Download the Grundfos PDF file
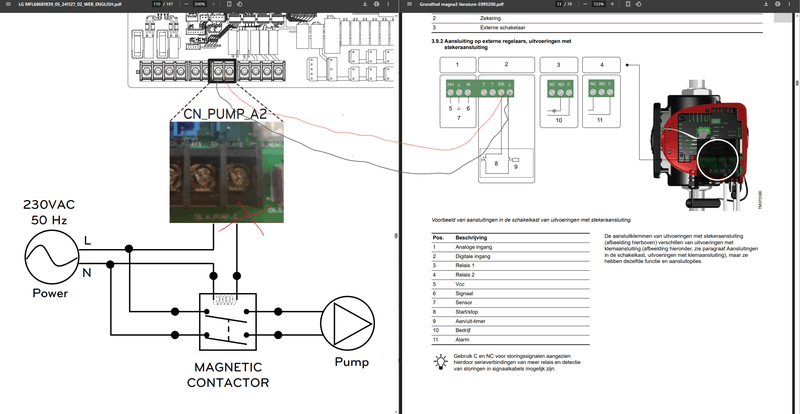The height and width of the screenshot is (414, 800). click(766, 4)
